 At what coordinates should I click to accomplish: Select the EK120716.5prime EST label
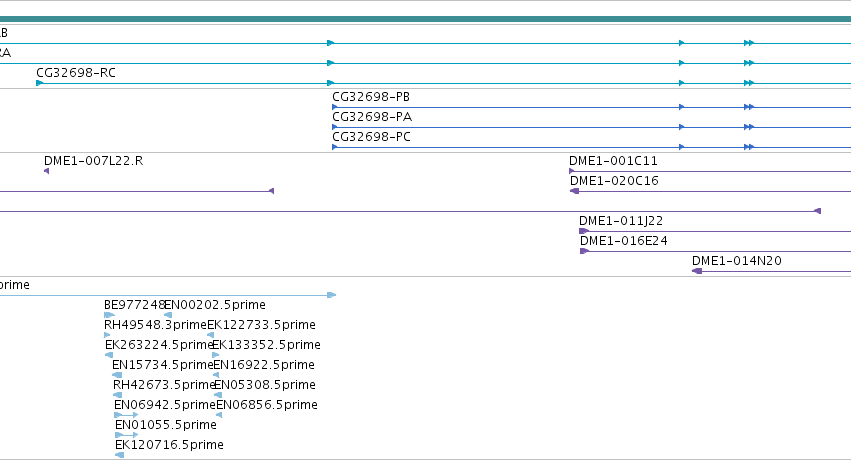click(x=169, y=445)
